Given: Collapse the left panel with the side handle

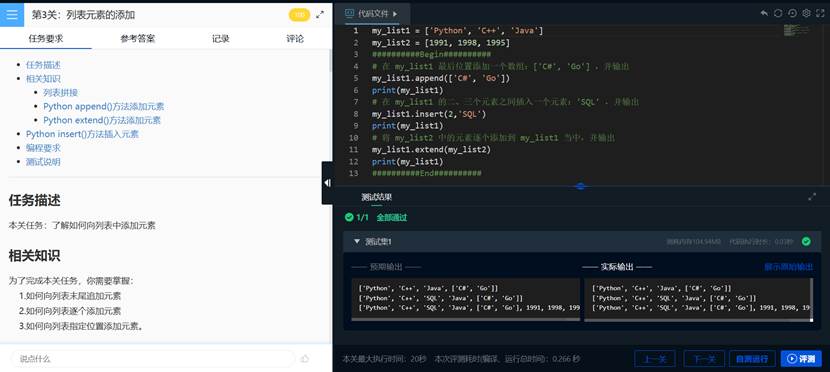Looking at the screenshot, I should coord(327,183).
